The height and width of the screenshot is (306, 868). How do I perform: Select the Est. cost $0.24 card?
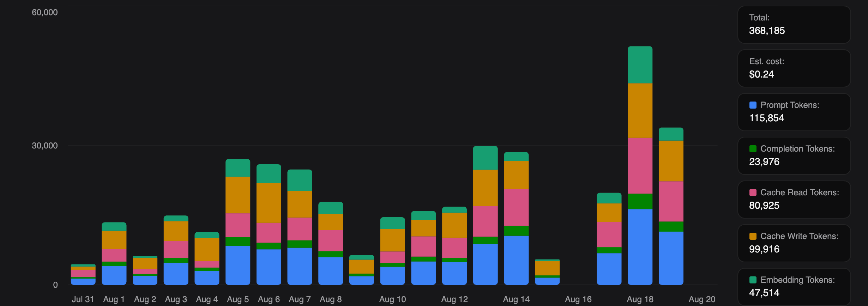pyautogui.click(x=794, y=68)
